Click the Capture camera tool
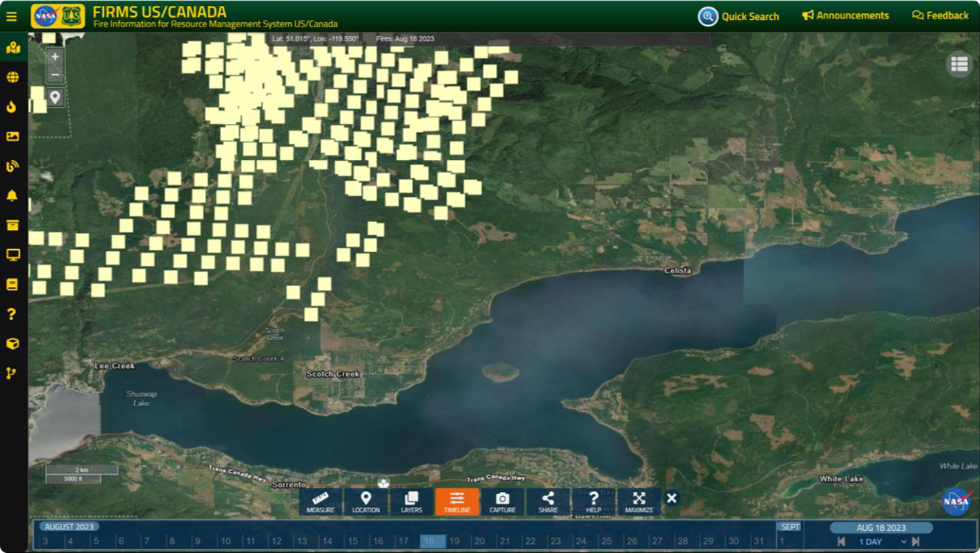Screen dimensions: 980x553 click(x=503, y=501)
